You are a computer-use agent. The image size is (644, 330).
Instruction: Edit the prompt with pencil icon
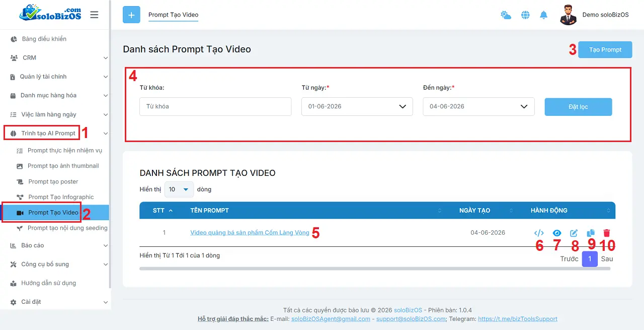coord(574,233)
